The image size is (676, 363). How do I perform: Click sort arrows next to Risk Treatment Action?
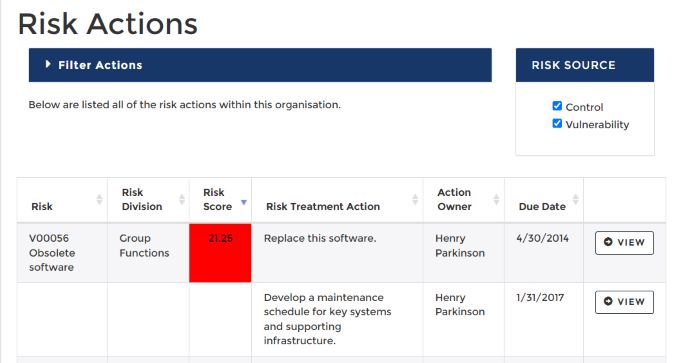coord(415,200)
